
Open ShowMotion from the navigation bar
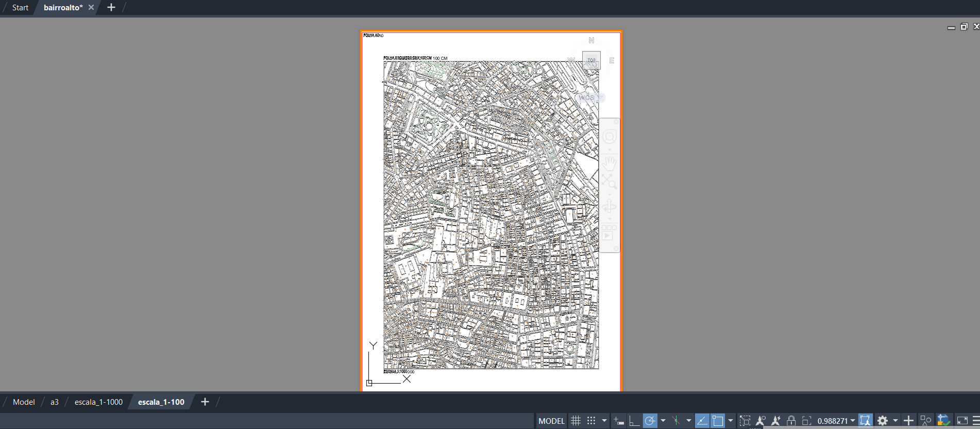pos(610,232)
